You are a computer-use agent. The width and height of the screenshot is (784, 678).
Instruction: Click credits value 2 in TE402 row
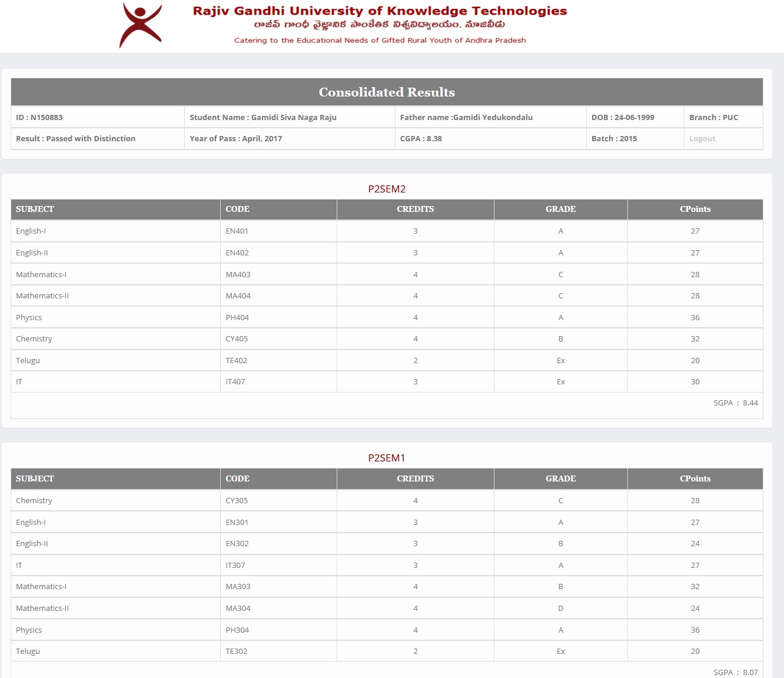(416, 361)
